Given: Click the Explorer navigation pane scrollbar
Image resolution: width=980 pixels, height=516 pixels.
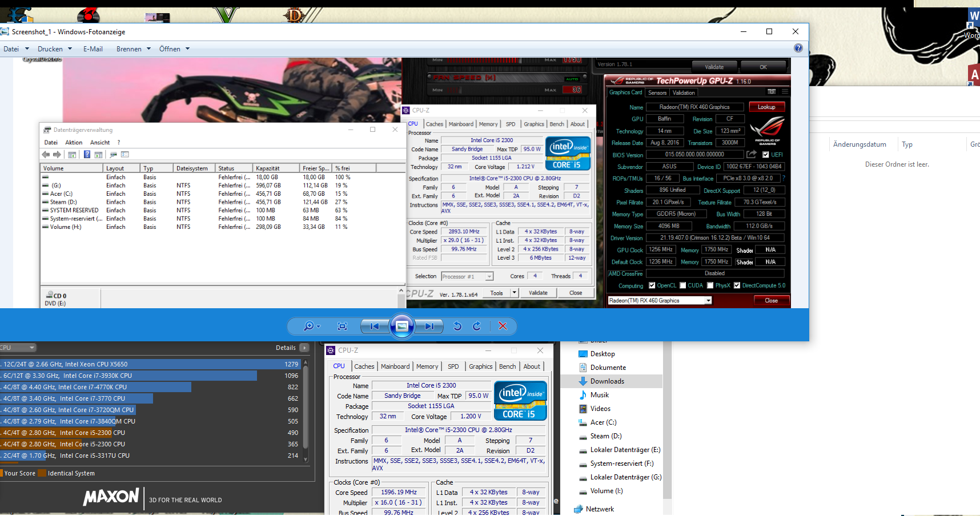Looking at the screenshot, I should [667, 420].
